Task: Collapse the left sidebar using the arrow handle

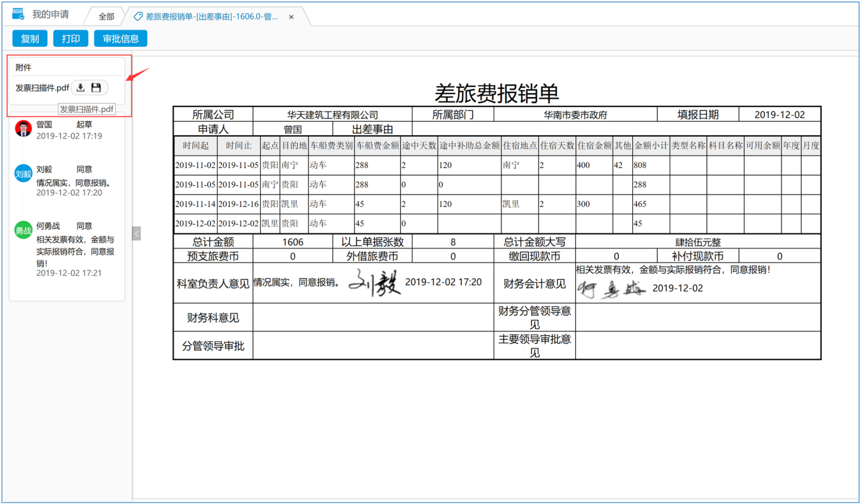Action: click(x=136, y=234)
